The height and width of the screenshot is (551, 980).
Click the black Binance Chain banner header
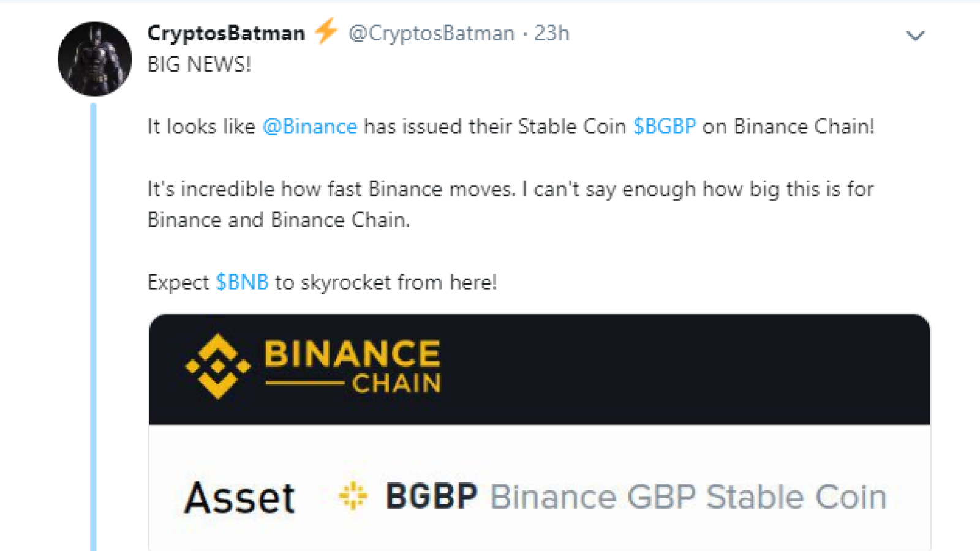click(x=540, y=370)
